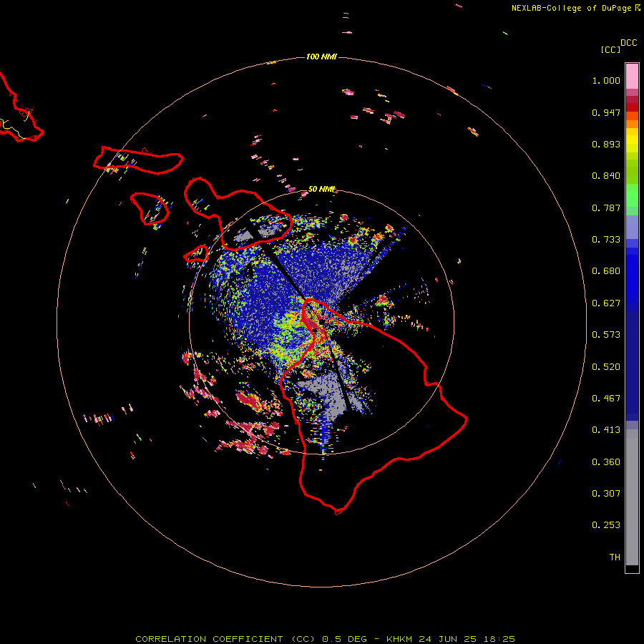Click the [CC] unit label
The width and height of the screenshot is (644, 644).
coord(611,49)
